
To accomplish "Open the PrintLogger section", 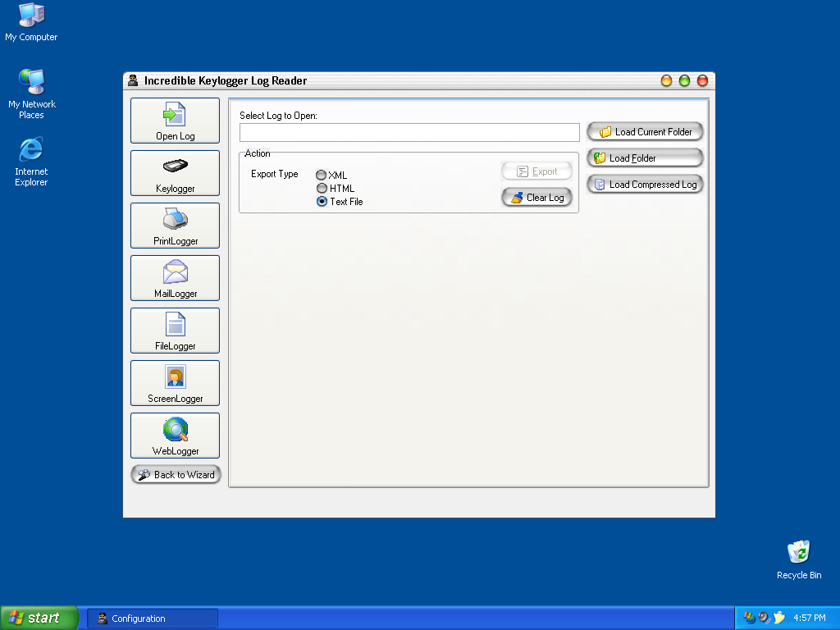I will 175,226.
